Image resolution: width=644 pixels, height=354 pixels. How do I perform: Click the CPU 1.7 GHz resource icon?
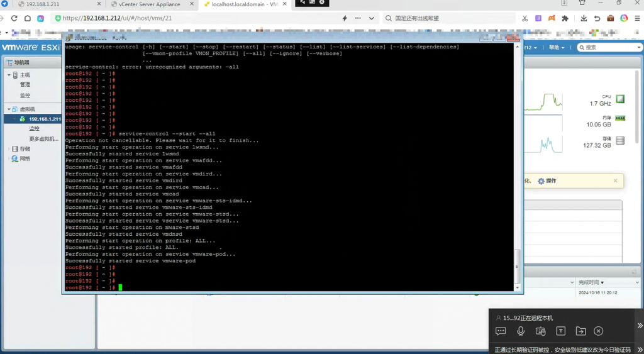tap(620, 99)
